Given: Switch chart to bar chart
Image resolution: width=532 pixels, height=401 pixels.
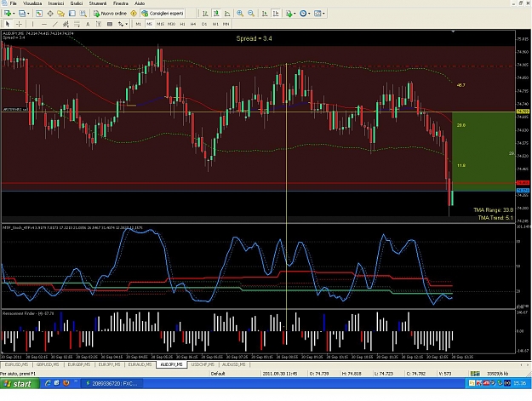Looking at the screenshot, I should (x=205, y=14).
